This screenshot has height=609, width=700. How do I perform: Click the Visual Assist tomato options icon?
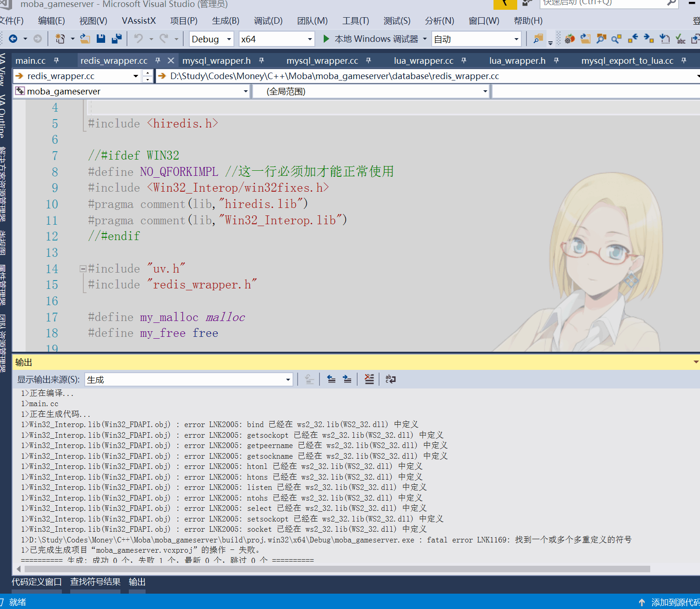570,39
